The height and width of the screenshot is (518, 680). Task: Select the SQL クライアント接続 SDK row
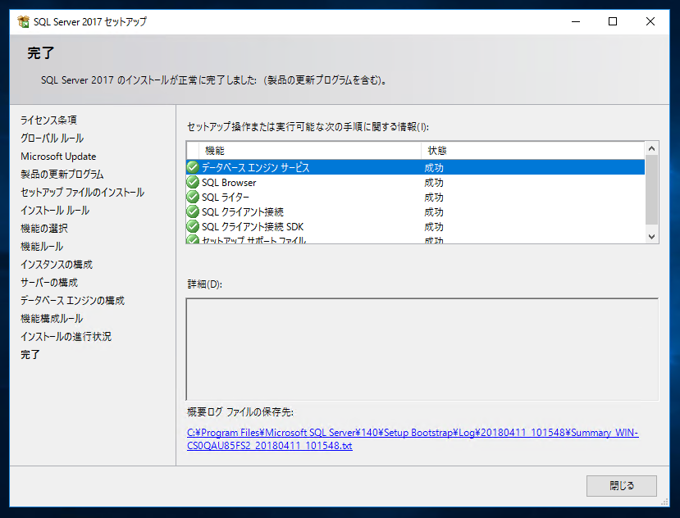[415, 226]
